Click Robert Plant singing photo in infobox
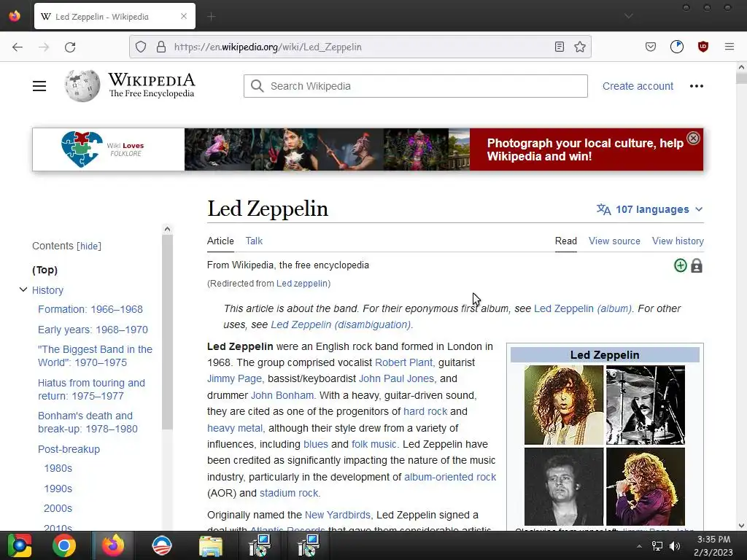The image size is (747, 560). tap(645, 486)
